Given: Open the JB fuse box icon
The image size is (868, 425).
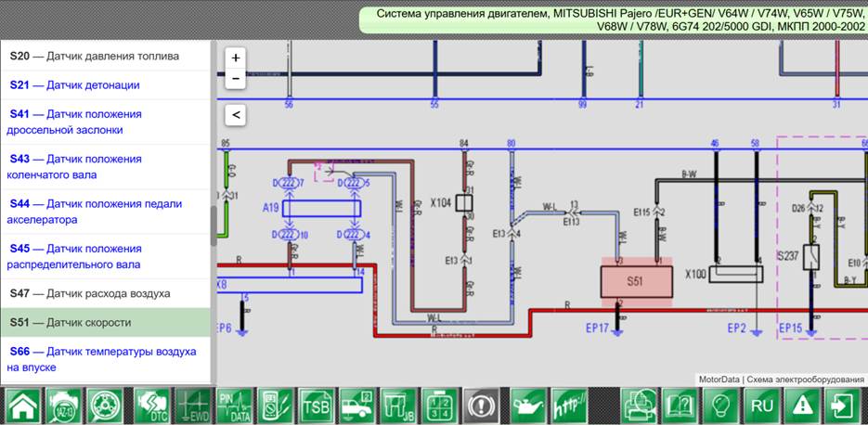Looking at the screenshot, I should pos(398,406).
